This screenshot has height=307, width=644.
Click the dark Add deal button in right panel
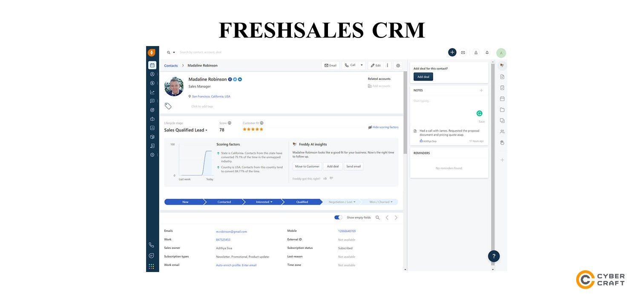pyautogui.click(x=423, y=77)
